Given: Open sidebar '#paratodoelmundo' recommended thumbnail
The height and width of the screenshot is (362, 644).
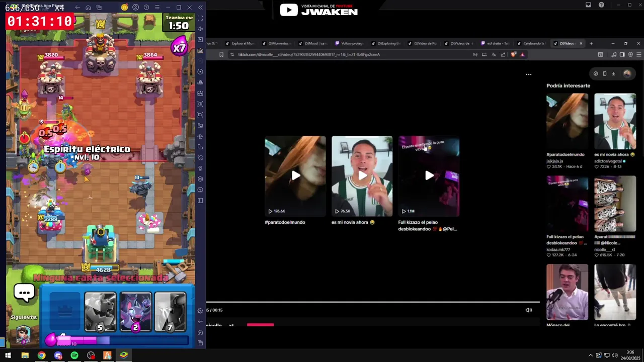Looking at the screenshot, I should click(x=567, y=122).
